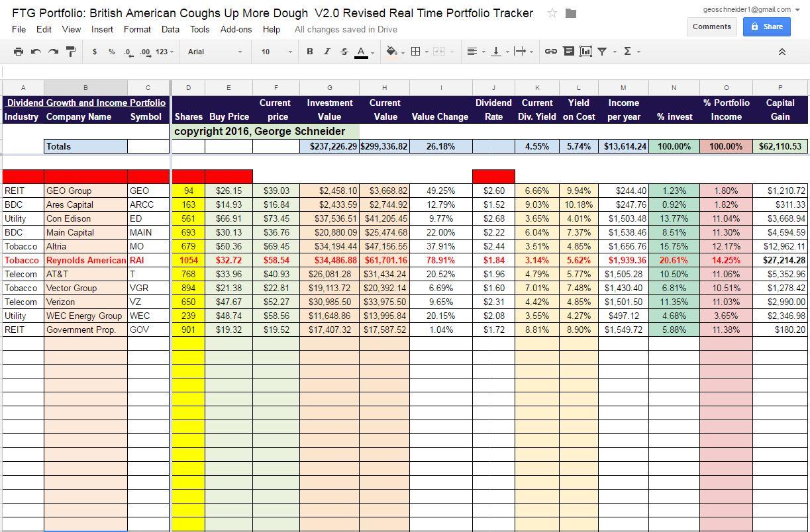Click the insert link icon
Image resolution: width=810 pixels, height=532 pixels.
[x=550, y=52]
